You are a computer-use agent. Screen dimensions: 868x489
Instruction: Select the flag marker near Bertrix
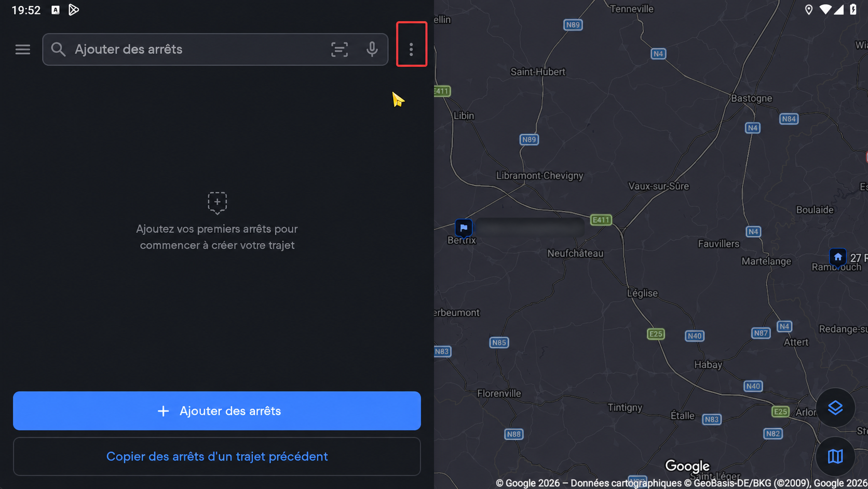click(464, 228)
